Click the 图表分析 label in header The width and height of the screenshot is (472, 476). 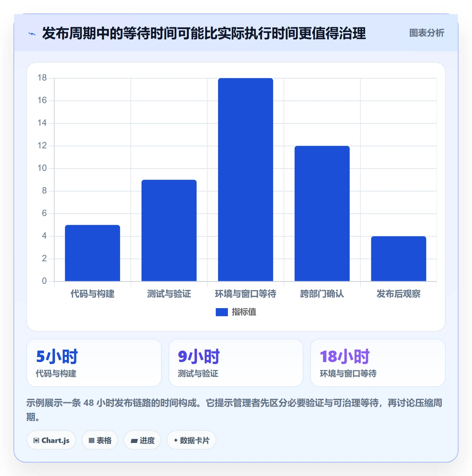426,33
